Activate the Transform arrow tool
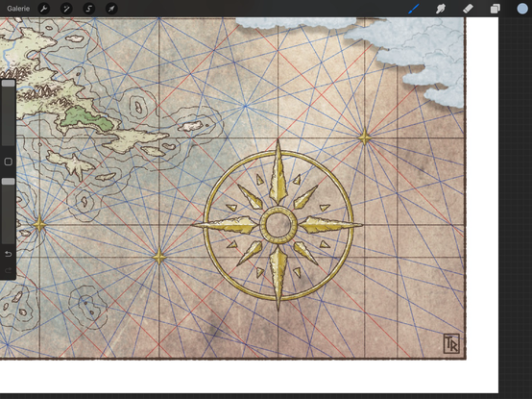532x399 pixels. click(111, 9)
